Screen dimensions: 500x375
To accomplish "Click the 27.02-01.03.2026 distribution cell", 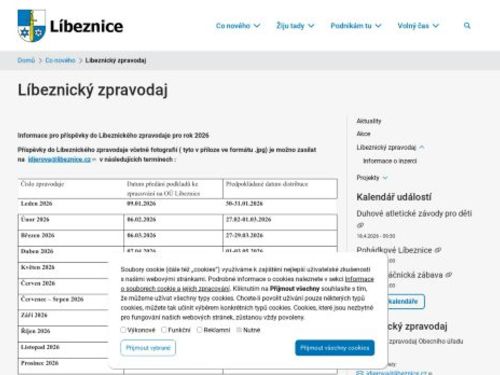I will pyautogui.click(x=280, y=222).
